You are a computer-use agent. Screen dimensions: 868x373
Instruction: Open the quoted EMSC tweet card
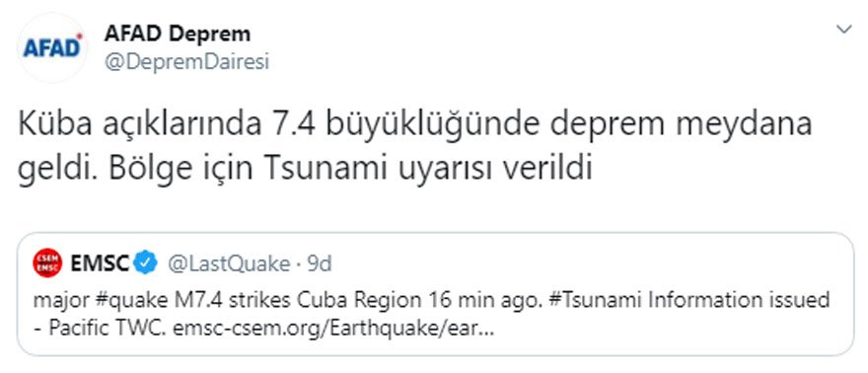436,293
